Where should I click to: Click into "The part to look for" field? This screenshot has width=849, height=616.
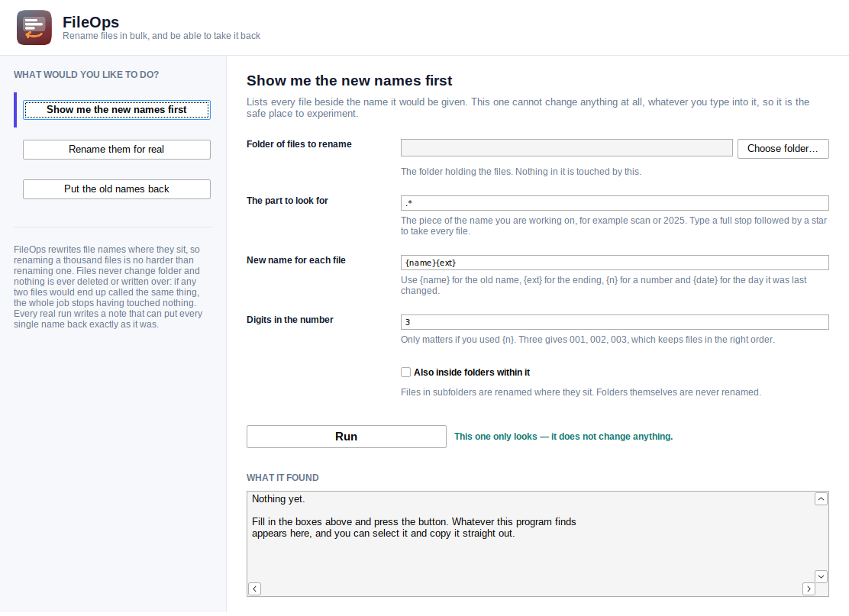pos(615,203)
